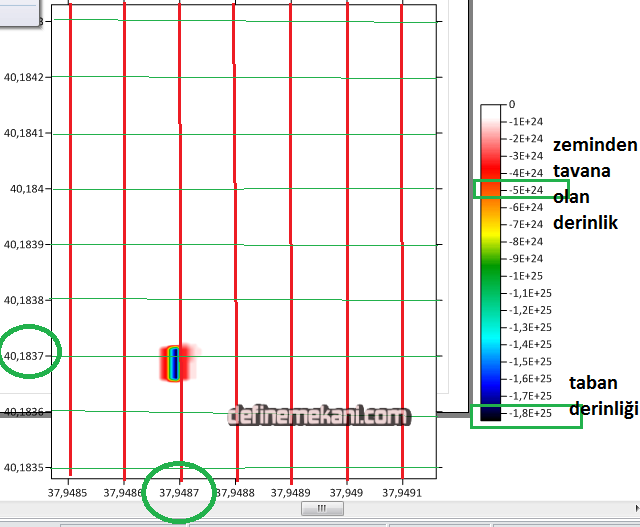
Task: Click the green section of the color legend
Action: pos(491,275)
